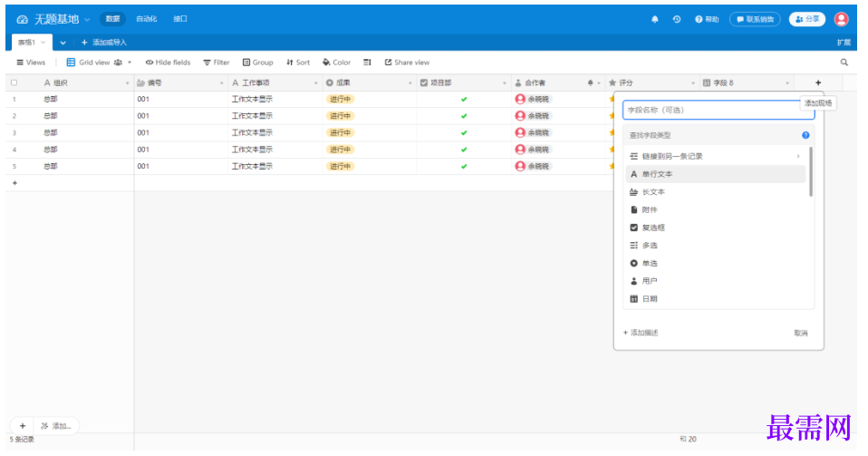
Task: Expand 链接到另一条记录 submenu arrow
Action: click(798, 156)
